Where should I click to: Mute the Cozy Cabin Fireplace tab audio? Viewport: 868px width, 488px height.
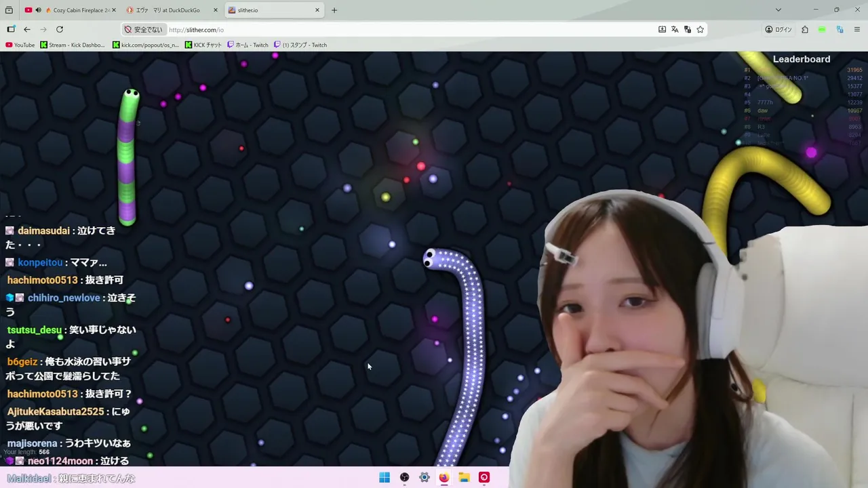pyautogui.click(x=38, y=10)
